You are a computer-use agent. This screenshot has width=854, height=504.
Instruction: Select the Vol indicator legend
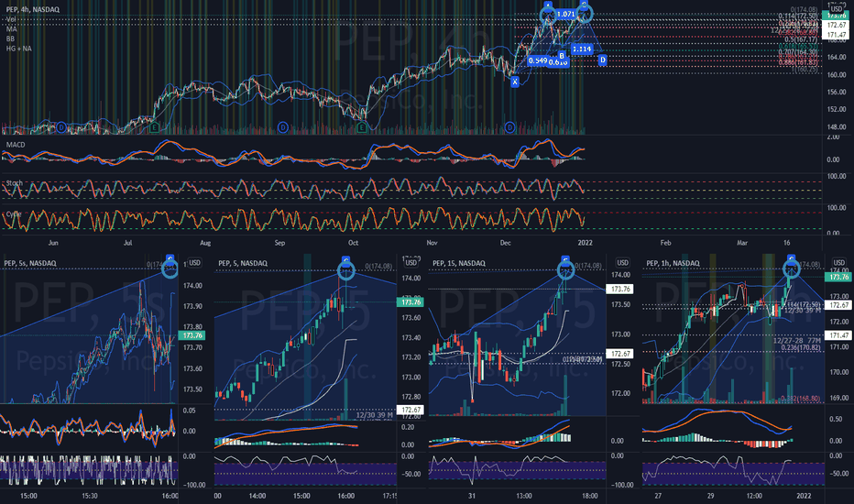point(11,19)
